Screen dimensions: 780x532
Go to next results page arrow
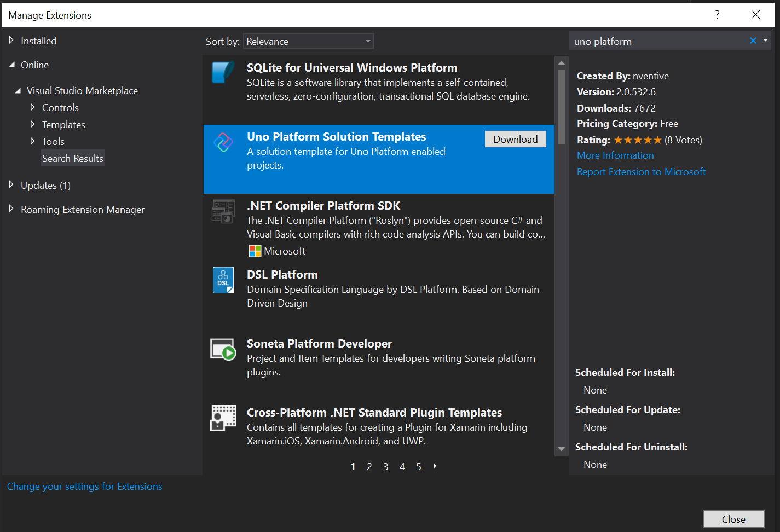pyautogui.click(x=435, y=466)
